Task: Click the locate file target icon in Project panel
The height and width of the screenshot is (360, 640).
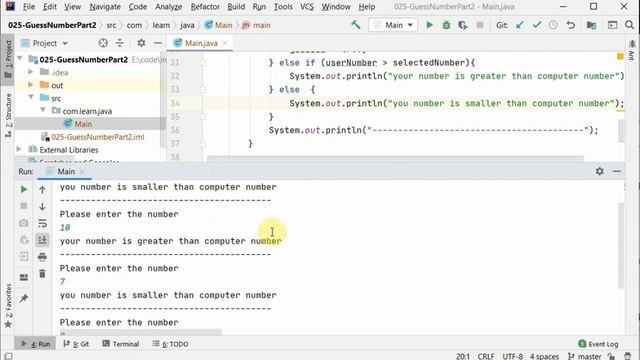Action: 103,43
